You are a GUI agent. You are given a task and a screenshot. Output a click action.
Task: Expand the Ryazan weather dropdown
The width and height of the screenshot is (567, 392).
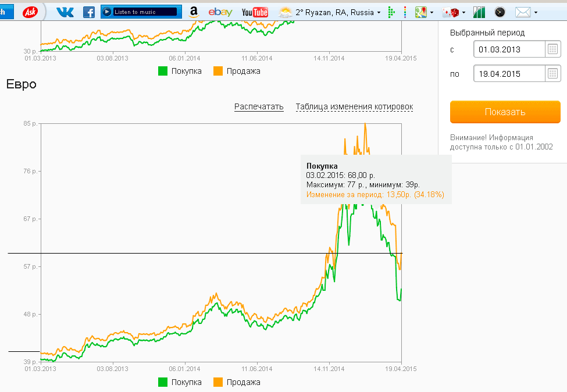click(379, 12)
